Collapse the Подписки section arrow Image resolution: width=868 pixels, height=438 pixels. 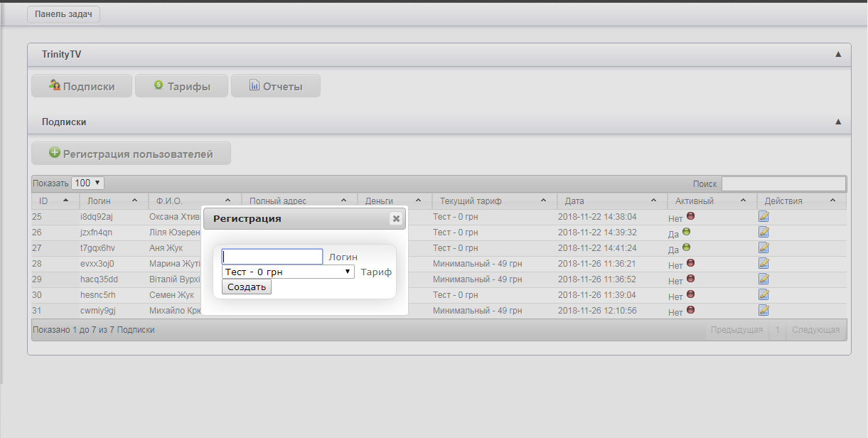(838, 122)
